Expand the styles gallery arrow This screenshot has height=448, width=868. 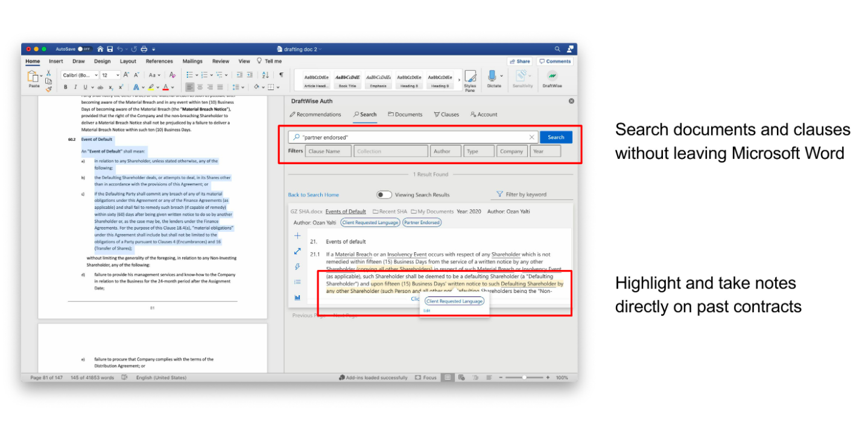(459, 80)
